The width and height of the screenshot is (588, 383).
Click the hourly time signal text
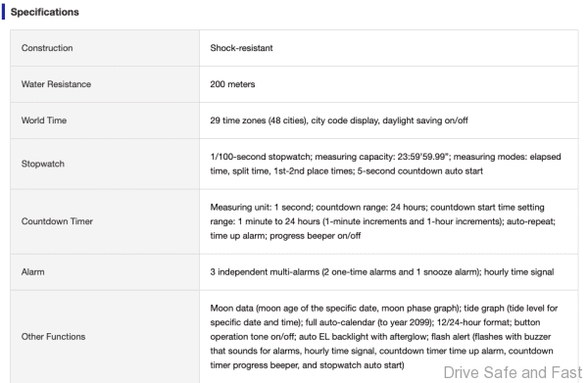pos(519,272)
